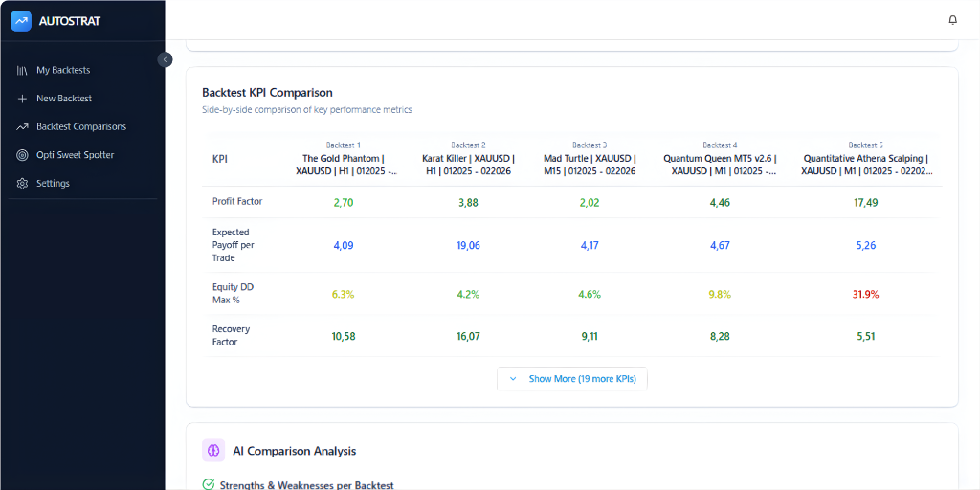Click the AutoStrat logo icon
The width and height of the screenshot is (980, 490).
tap(21, 21)
